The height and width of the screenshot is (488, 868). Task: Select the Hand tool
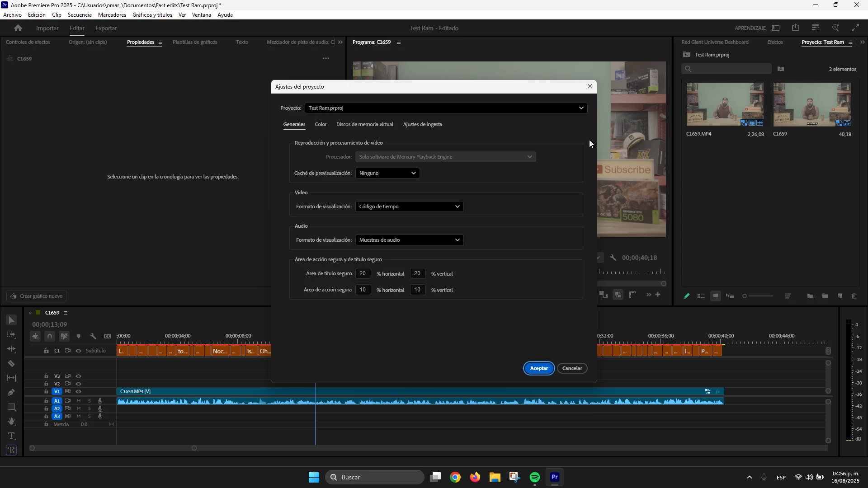11,422
